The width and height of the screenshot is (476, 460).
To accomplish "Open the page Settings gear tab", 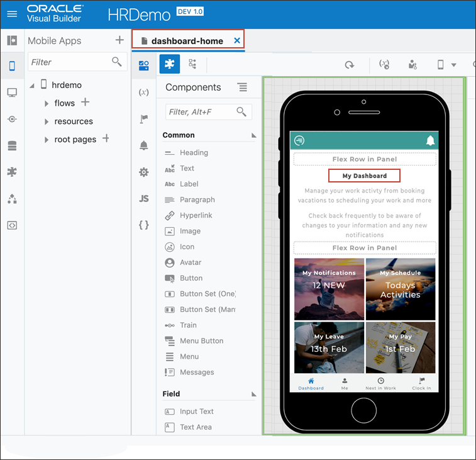I will [x=143, y=172].
